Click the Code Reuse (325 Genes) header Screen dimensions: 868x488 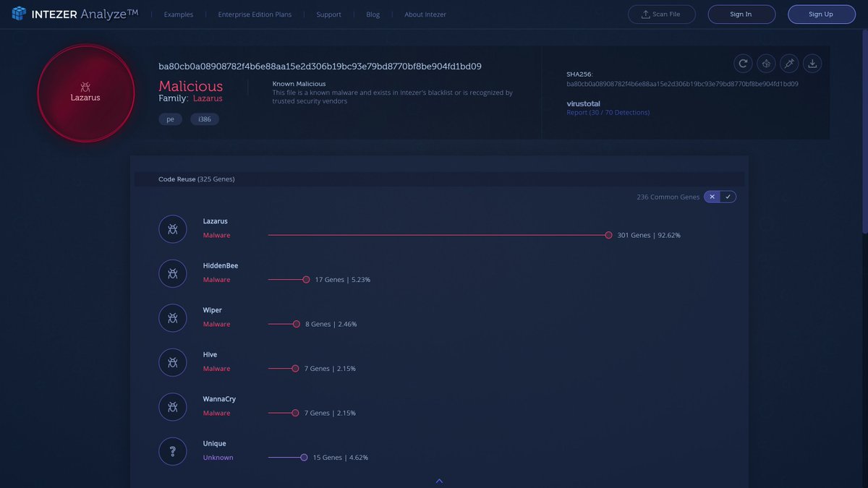point(196,179)
